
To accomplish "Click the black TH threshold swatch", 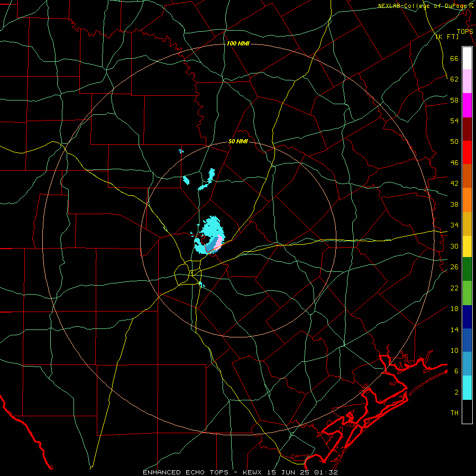I will (467, 411).
